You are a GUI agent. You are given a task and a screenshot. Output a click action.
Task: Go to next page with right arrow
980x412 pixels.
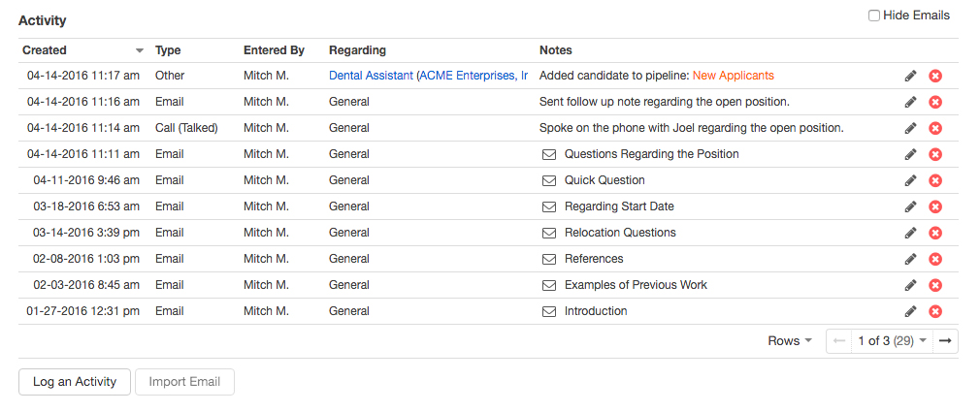[x=946, y=341]
